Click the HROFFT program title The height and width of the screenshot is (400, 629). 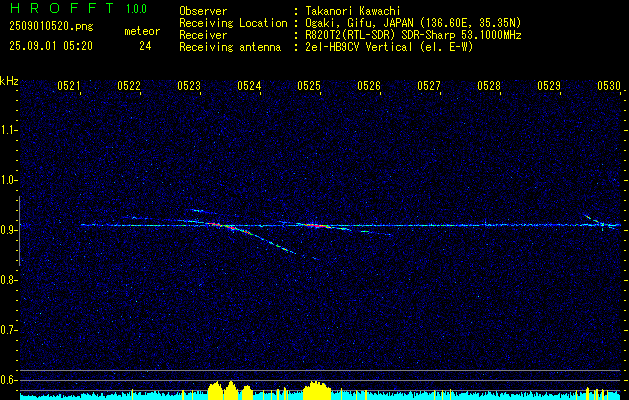click(x=62, y=8)
